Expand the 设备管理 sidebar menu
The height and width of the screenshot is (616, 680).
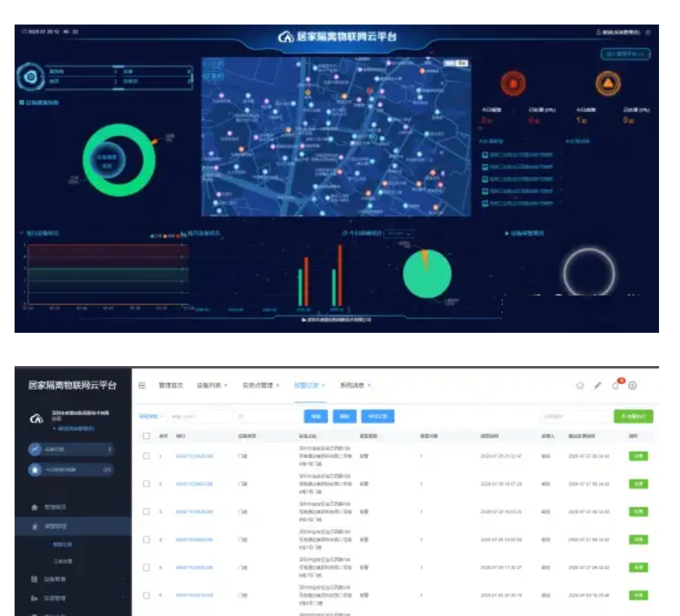(73, 579)
